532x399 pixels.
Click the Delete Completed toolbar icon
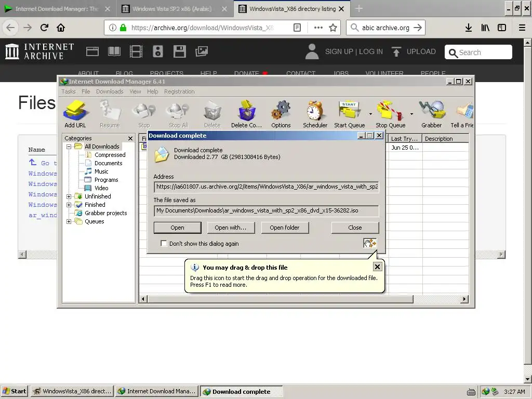(x=247, y=111)
